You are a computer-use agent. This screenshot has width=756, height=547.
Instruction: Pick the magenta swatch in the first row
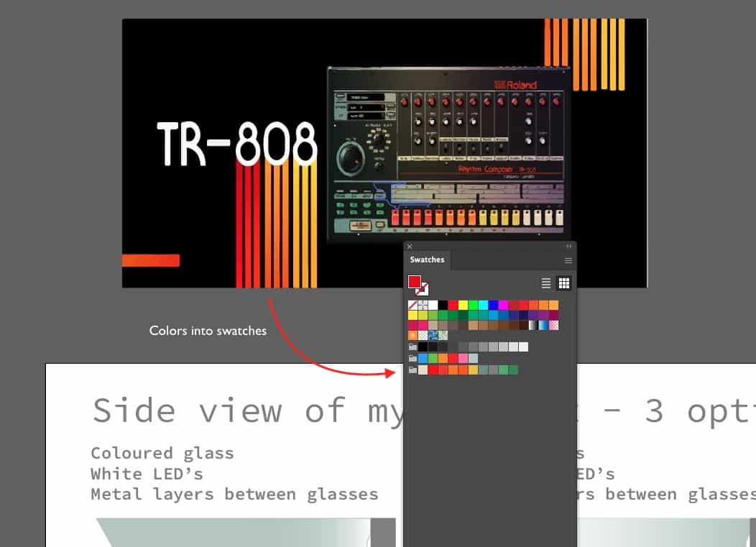pyautogui.click(x=503, y=305)
